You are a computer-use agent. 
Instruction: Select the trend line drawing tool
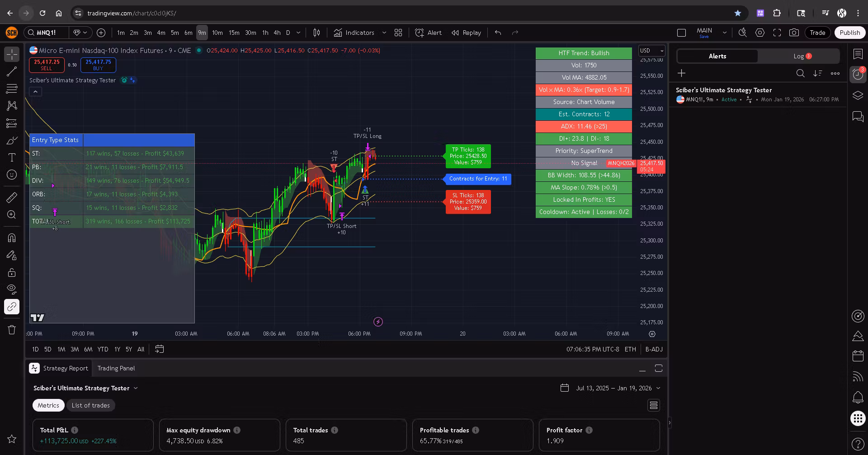pos(12,71)
